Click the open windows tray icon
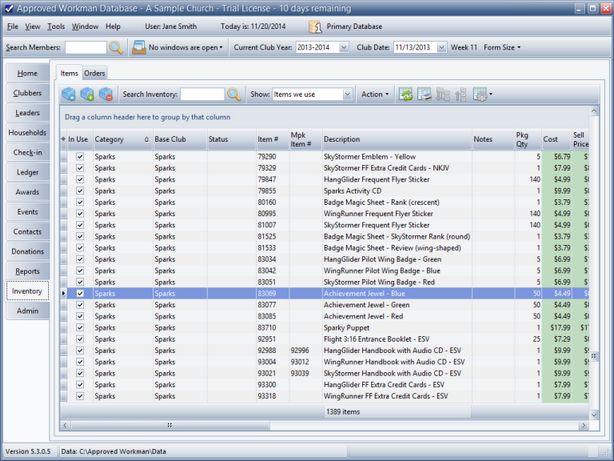The image size is (614, 461). [139, 47]
